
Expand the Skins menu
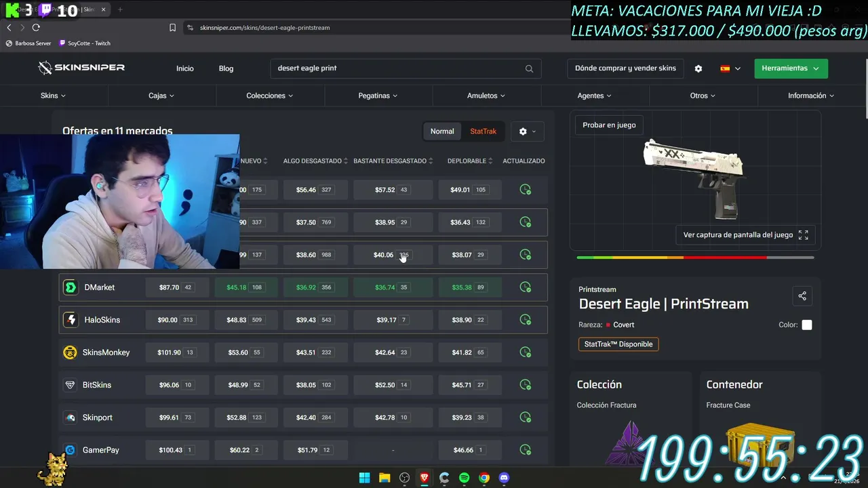point(54,96)
